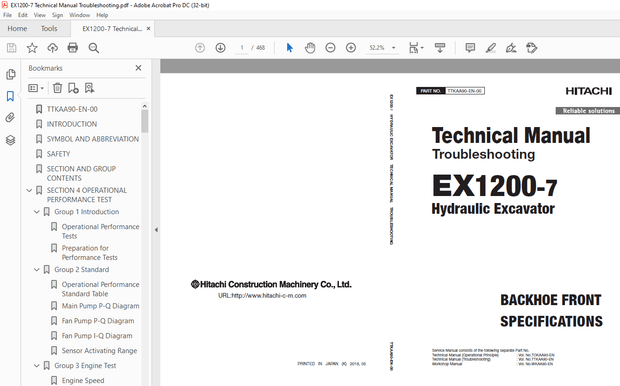
Task: Click the find current bookmark icon
Action: [x=89, y=88]
